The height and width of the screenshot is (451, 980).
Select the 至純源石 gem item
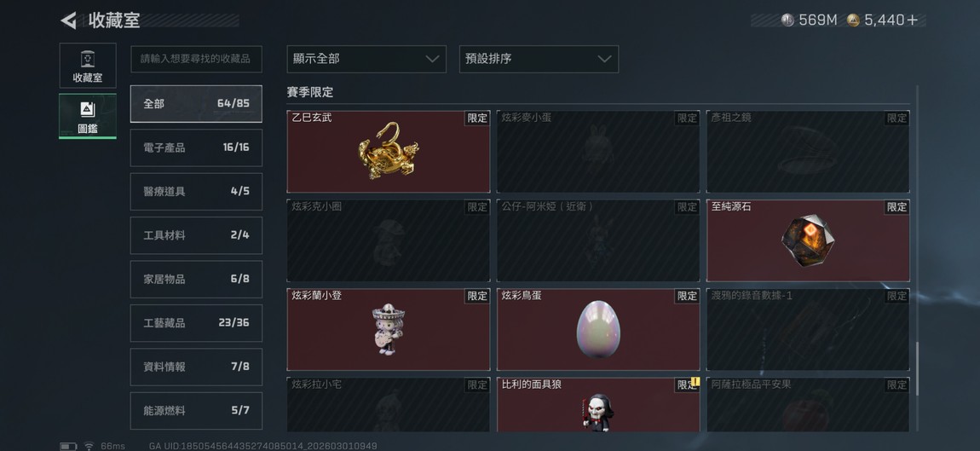[x=808, y=240]
